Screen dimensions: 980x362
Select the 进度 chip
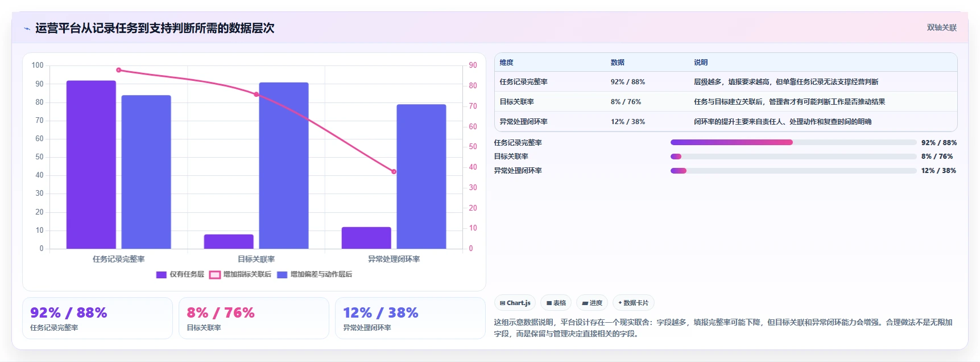[x=592, y=303]
